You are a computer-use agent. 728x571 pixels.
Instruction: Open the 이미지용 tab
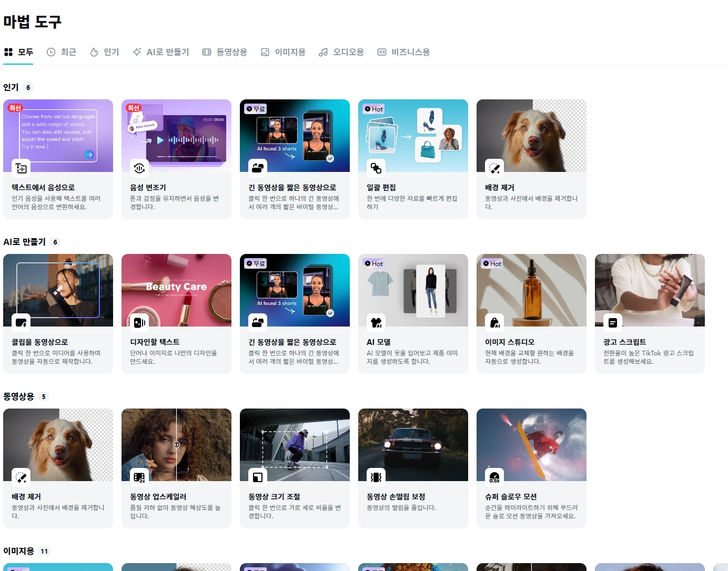[283, 52]
